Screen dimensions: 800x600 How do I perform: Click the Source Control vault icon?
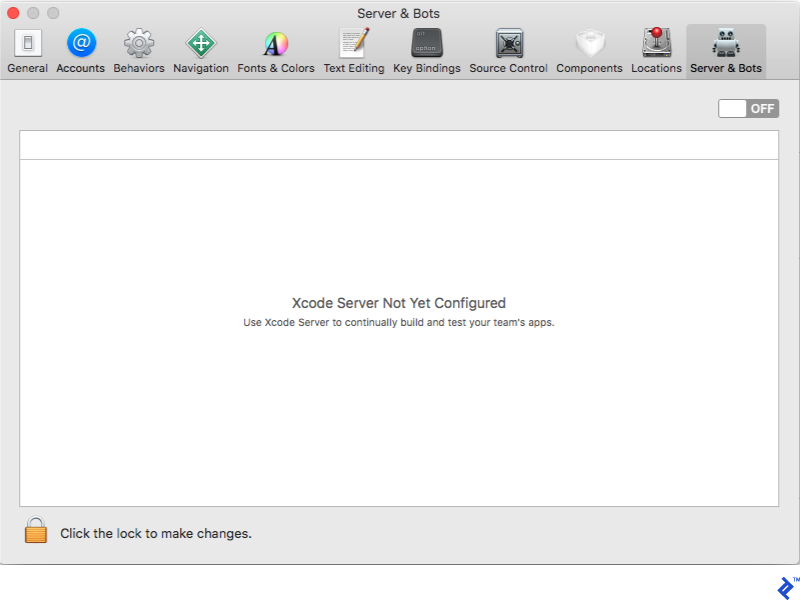tap(509, 44)
